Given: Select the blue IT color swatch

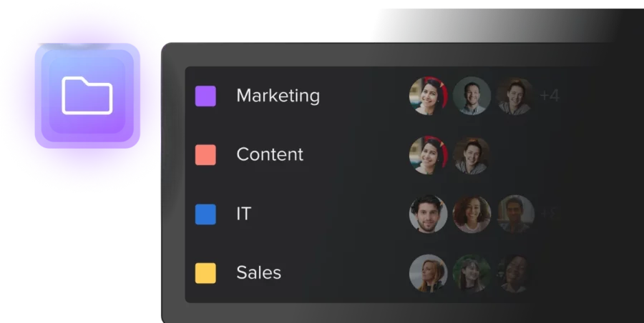Looking at the screenshot, I should coord(205,214).
